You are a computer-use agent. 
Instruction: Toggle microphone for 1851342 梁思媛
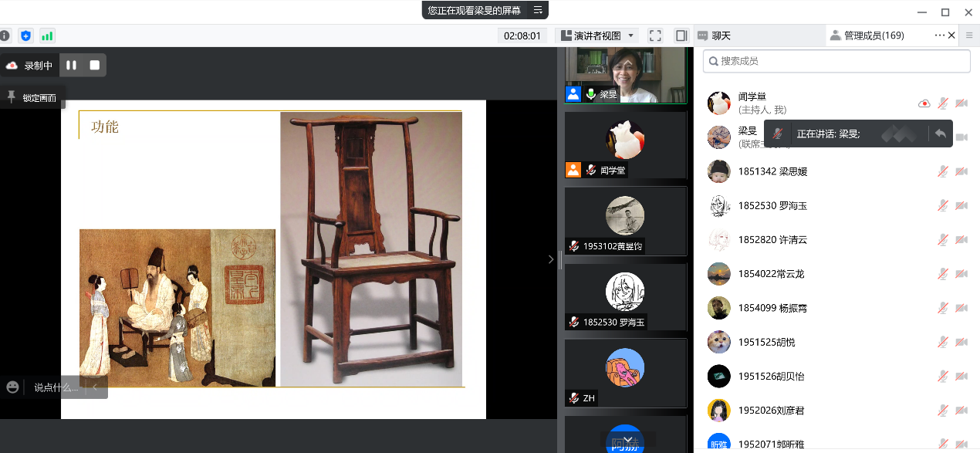pyautogui.click(x=942, y=171)
